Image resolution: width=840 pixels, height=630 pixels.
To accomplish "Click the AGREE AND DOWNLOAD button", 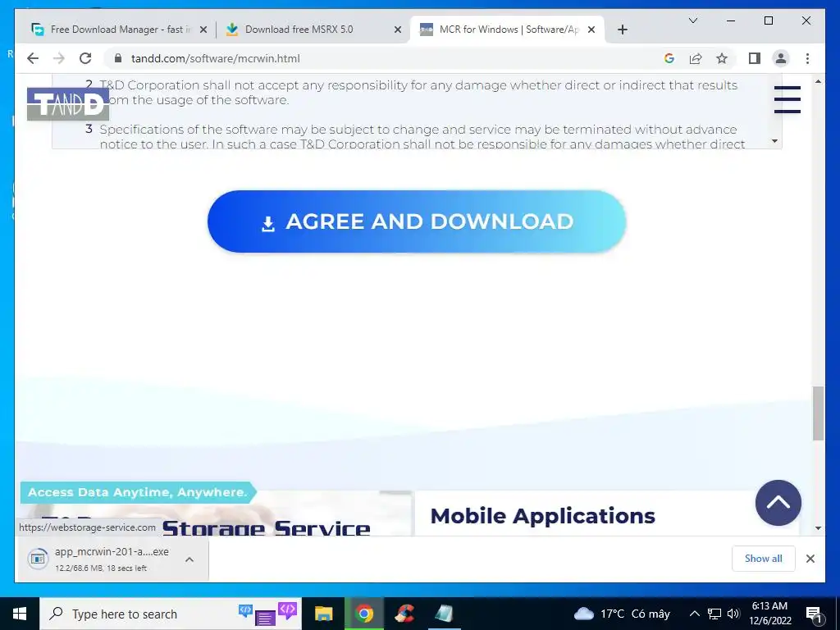I will pyautogui.click(x=417, y=221).
